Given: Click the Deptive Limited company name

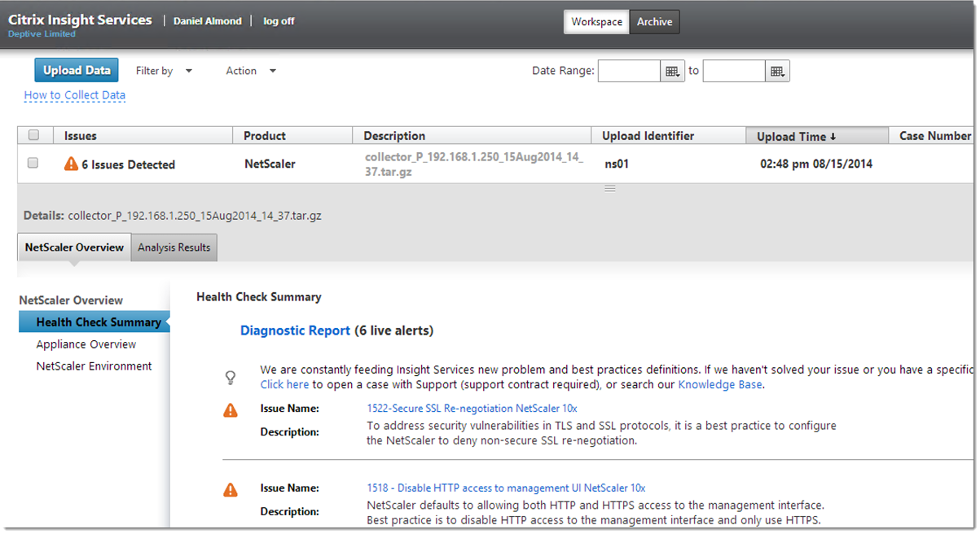Looking at the screenshot, I should click(42, 34).
